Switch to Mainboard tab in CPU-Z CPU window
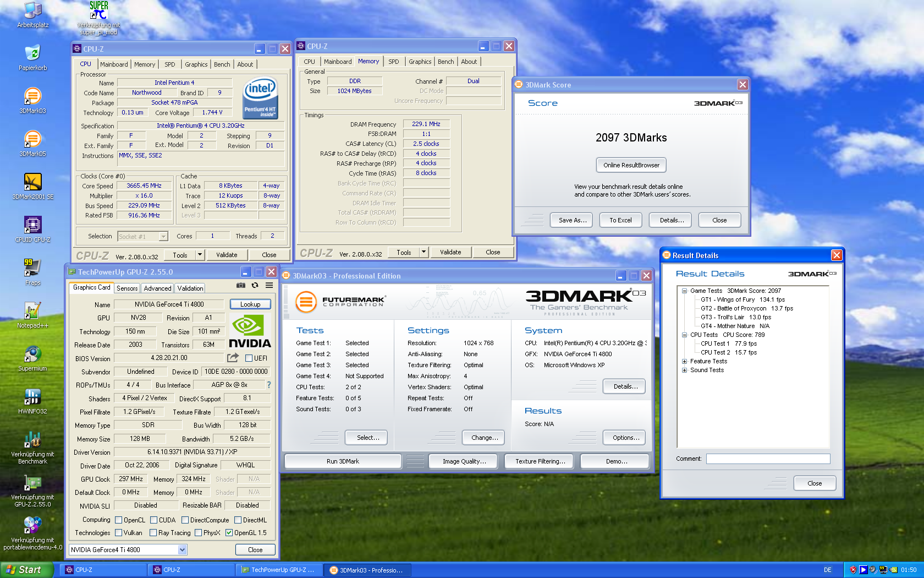 pyautogui.click(x=114, y=64)
